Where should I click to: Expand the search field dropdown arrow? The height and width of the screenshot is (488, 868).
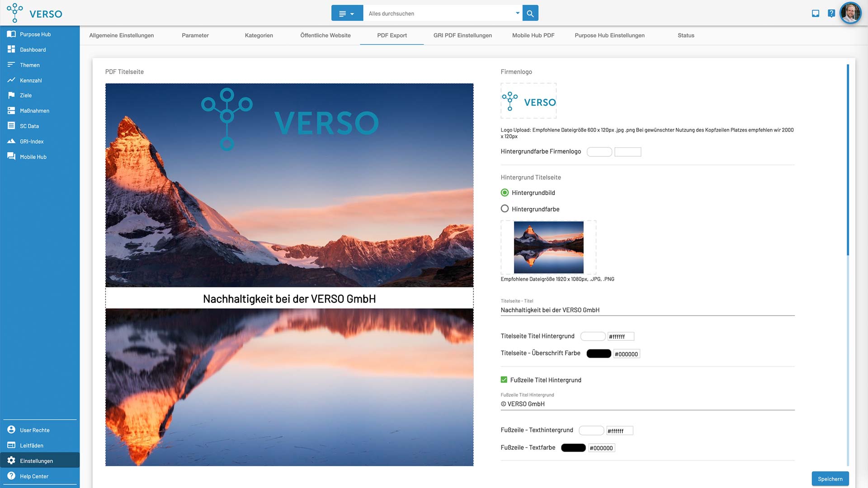(518, 13)
